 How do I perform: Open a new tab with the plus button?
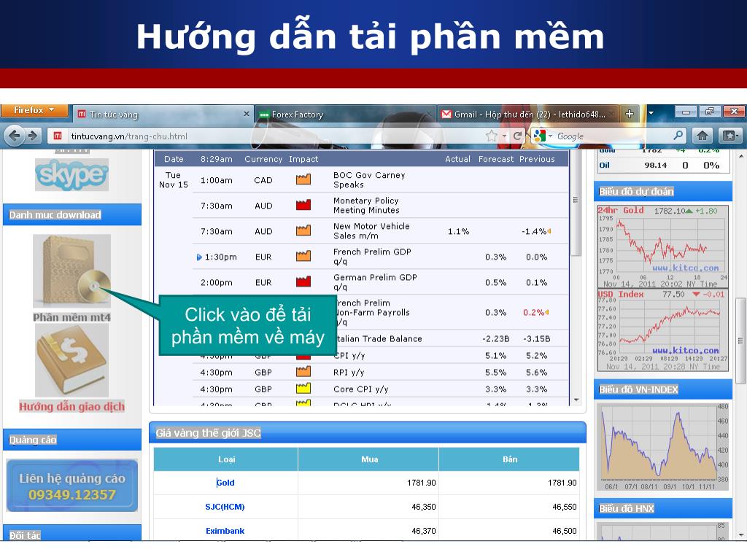pos(630,114)
